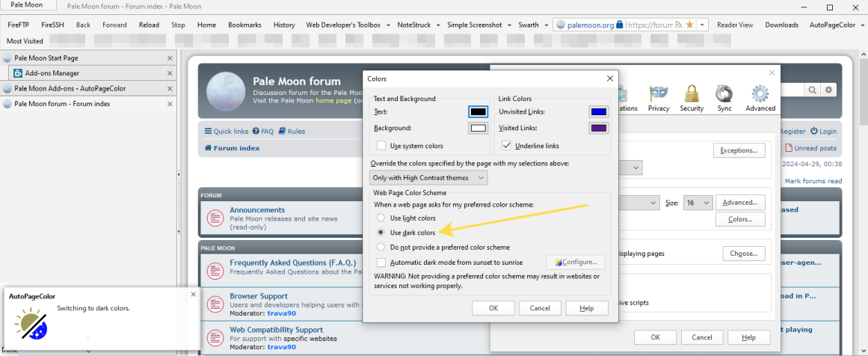
Task: Click the Configure... button
Action: coord(575,262)
